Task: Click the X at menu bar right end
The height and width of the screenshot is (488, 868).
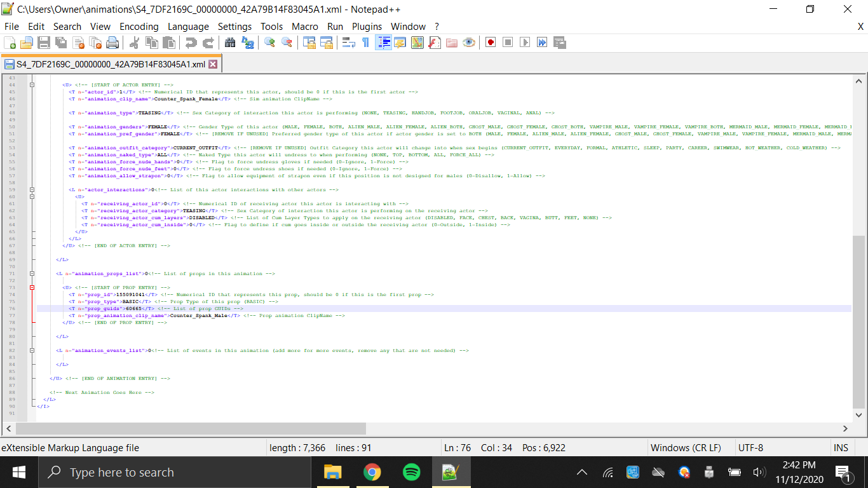Action: (861, 27)
